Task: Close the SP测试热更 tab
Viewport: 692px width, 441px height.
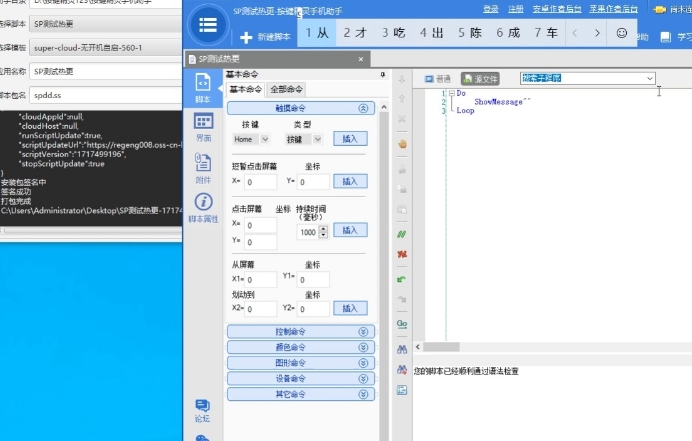Action: 361,59
